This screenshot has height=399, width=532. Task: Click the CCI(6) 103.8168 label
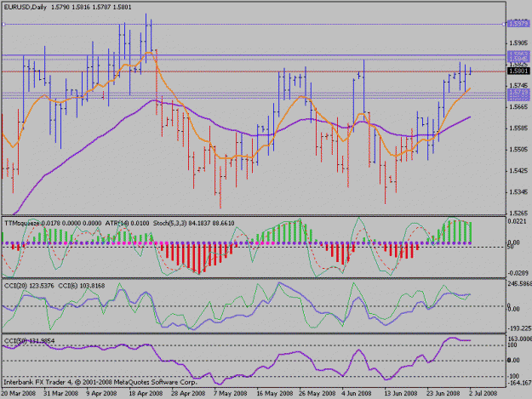click(81, 286)
